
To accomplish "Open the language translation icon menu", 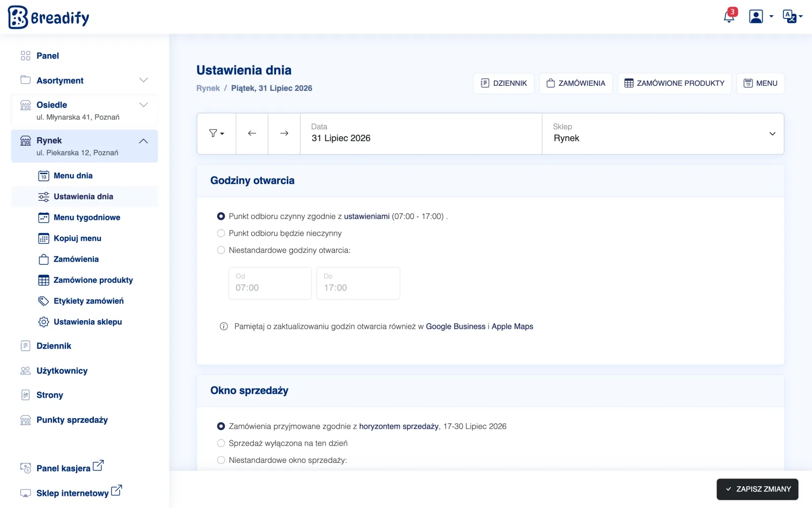I will point(792,16).
